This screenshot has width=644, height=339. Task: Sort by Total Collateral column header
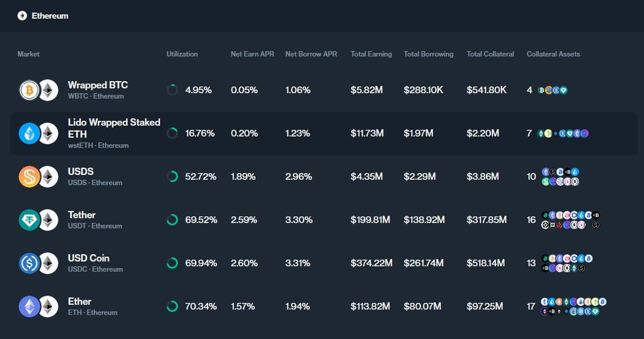coord(490,54)
